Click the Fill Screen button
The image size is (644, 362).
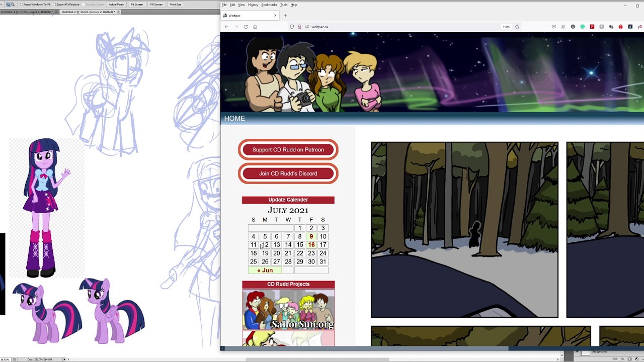(x=156, y=5)
